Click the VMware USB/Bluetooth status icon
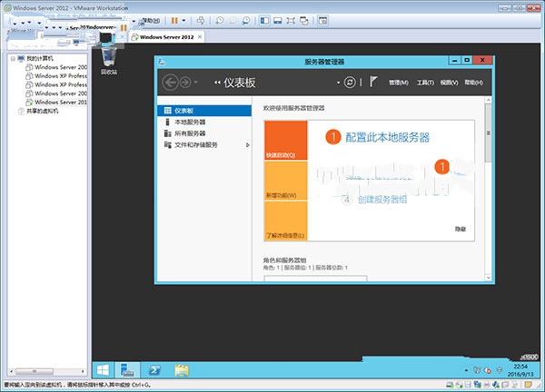The height and width of the screenshot is (392, 545). point(496,385)
